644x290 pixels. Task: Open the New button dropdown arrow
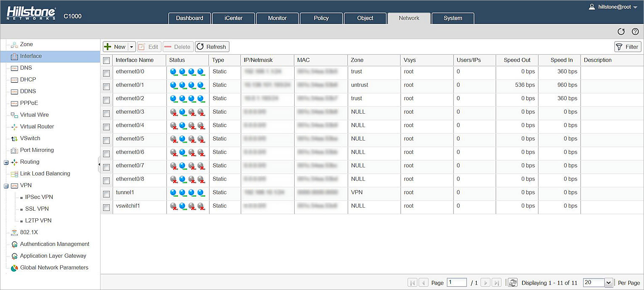[x=132, y=47]
